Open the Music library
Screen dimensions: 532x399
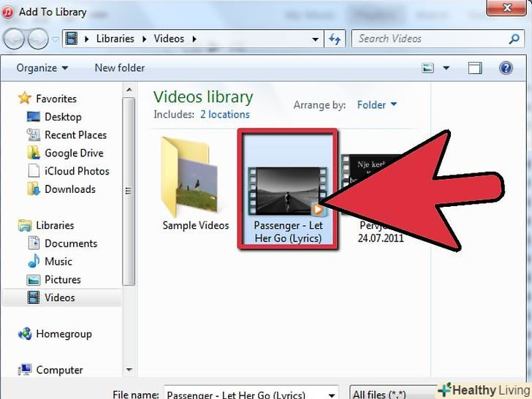(50, 262)
